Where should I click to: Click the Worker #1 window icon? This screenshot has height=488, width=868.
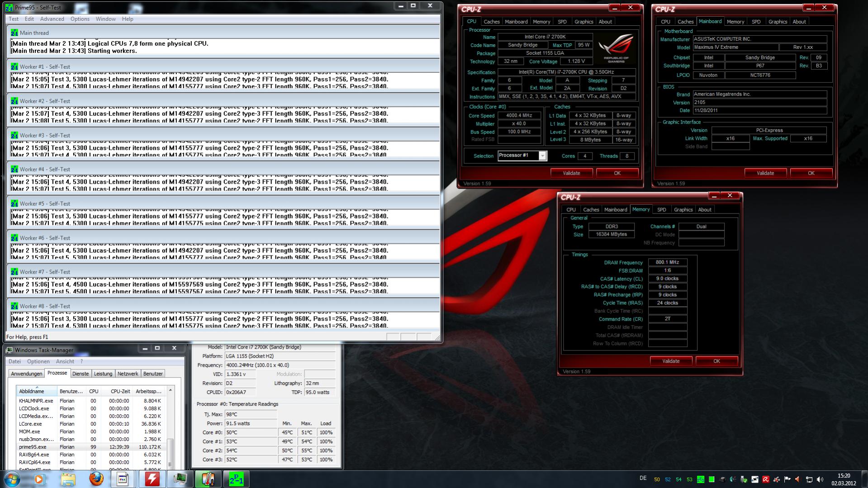click(x=14, y=66)
